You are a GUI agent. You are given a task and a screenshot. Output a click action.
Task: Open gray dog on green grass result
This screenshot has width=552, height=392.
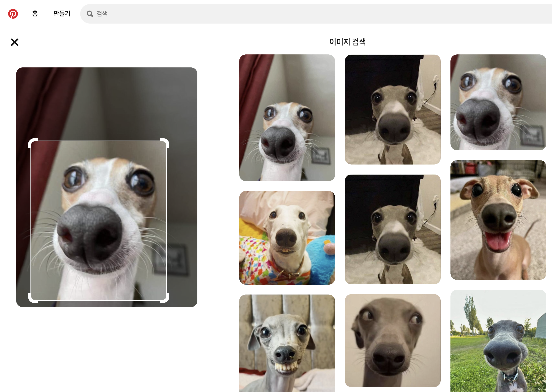coord(498,340)
